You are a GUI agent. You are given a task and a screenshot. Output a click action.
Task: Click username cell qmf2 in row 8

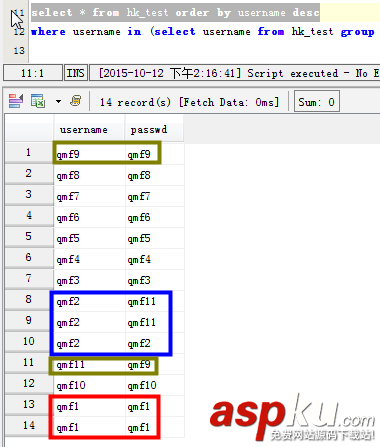click(89, 301)
